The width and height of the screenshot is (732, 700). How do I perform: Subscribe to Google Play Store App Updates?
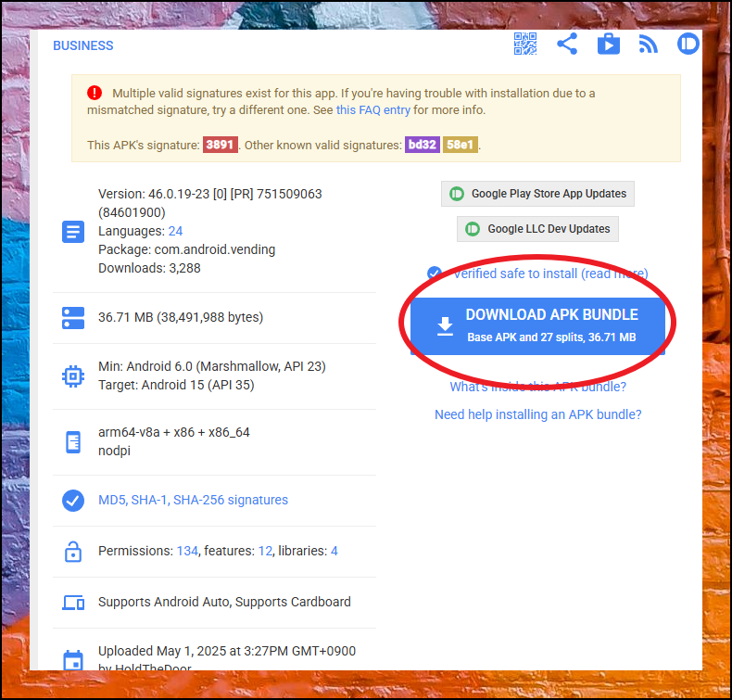pos(537,194)
